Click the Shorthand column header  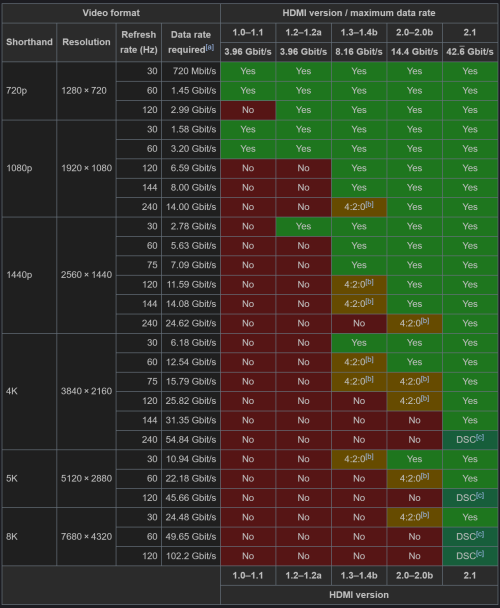[29, 42]
